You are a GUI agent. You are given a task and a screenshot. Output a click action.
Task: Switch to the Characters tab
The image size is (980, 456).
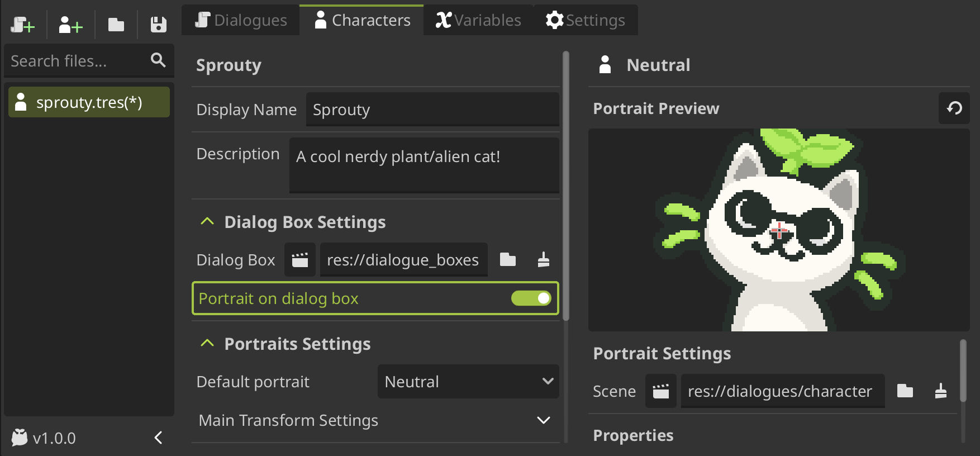(x=362, y=20)
